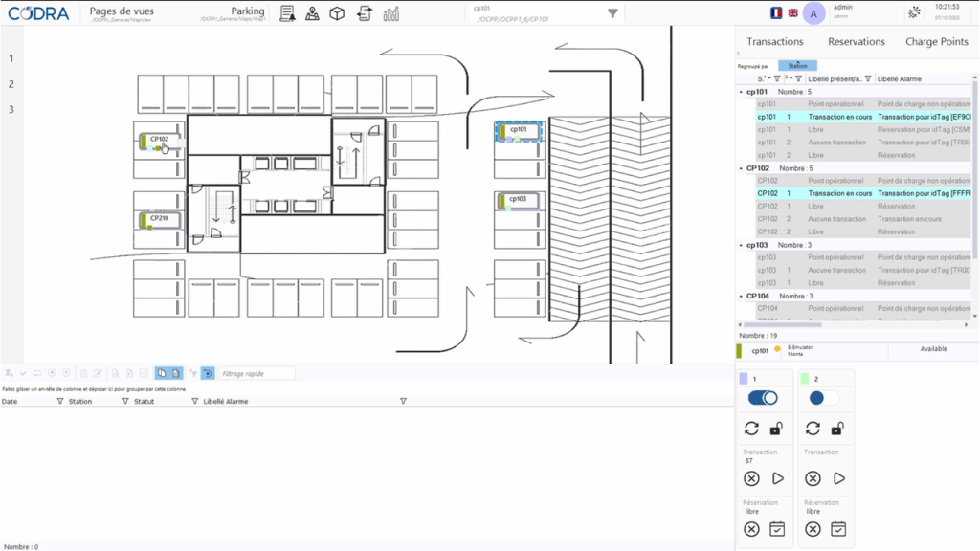Open the chart statistics icon in top toolbar

click(391, 13)
